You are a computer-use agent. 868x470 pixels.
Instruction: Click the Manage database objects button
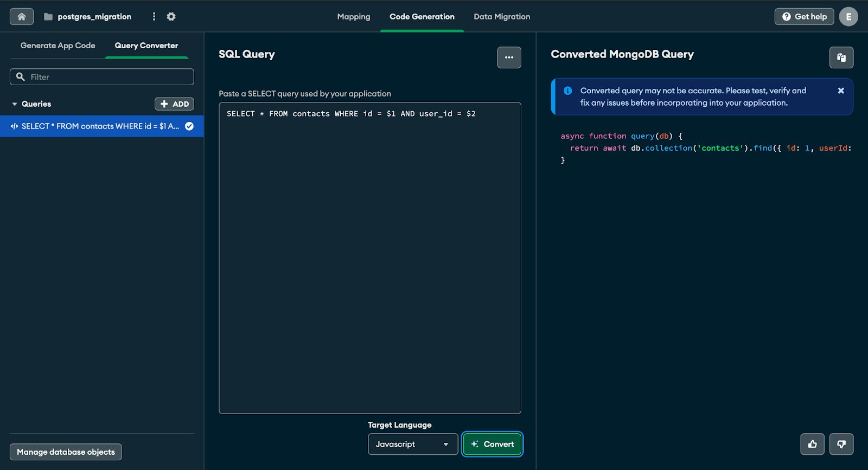[66, 452]
